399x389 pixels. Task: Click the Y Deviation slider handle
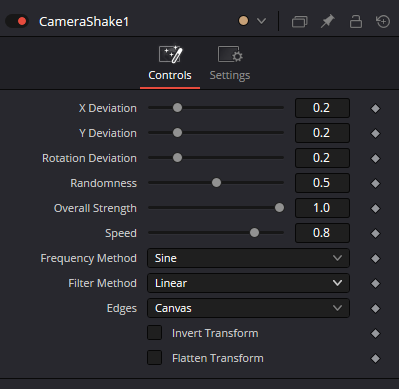[x=177, y=132]
